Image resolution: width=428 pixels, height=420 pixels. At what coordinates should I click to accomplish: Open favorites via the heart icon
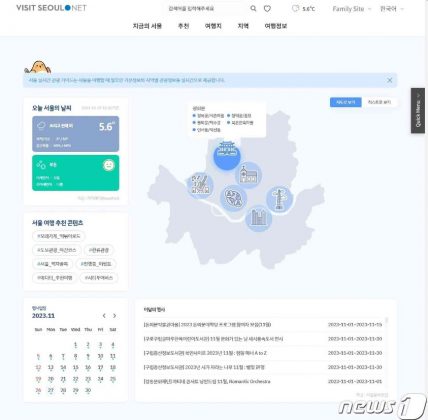267,9
